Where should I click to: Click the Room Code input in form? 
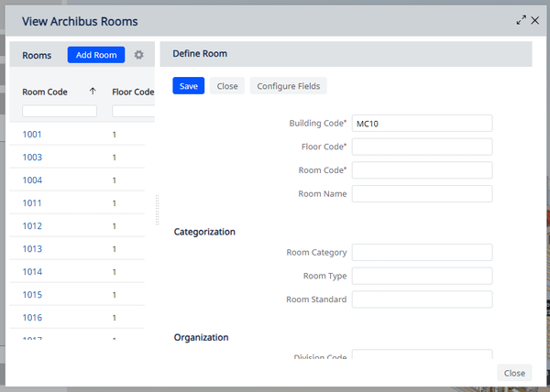pyautogui.click(x=422, y=170)
